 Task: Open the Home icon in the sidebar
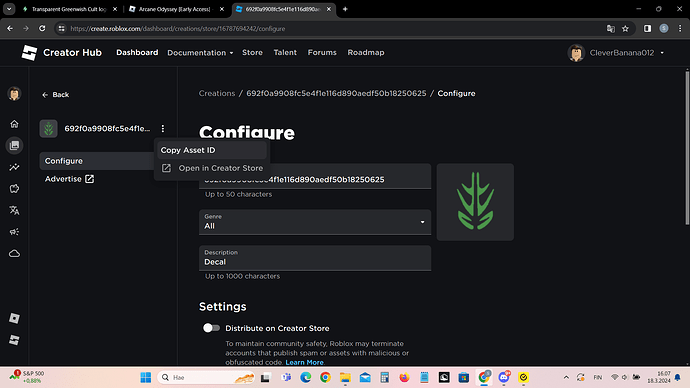(14, 124)
